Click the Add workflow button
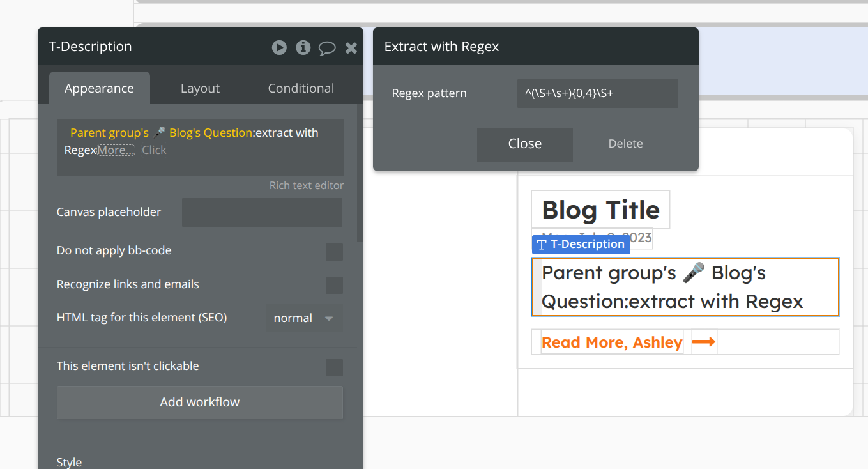This screenshot has width=868, height=469. [x=199, y=402]
